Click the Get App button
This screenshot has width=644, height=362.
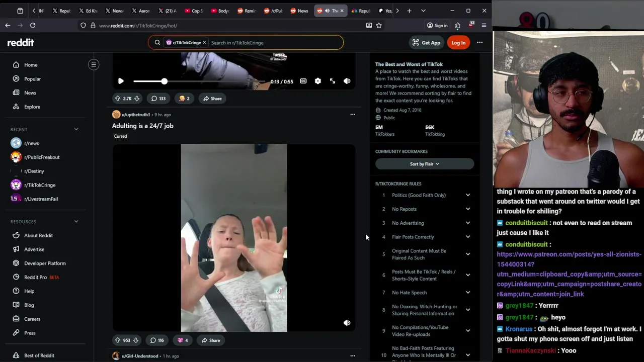(426, 43)
